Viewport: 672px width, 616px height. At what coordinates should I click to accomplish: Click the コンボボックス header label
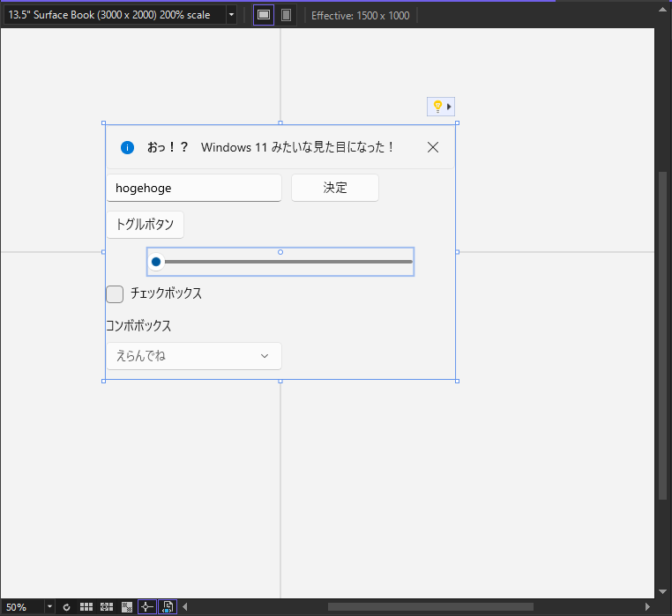point(138,326)
